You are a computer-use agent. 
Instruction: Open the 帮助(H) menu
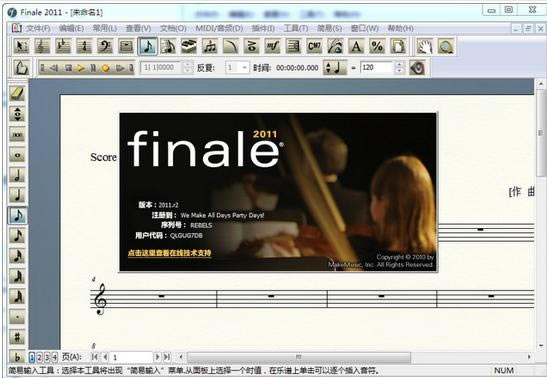coord(400,28)
